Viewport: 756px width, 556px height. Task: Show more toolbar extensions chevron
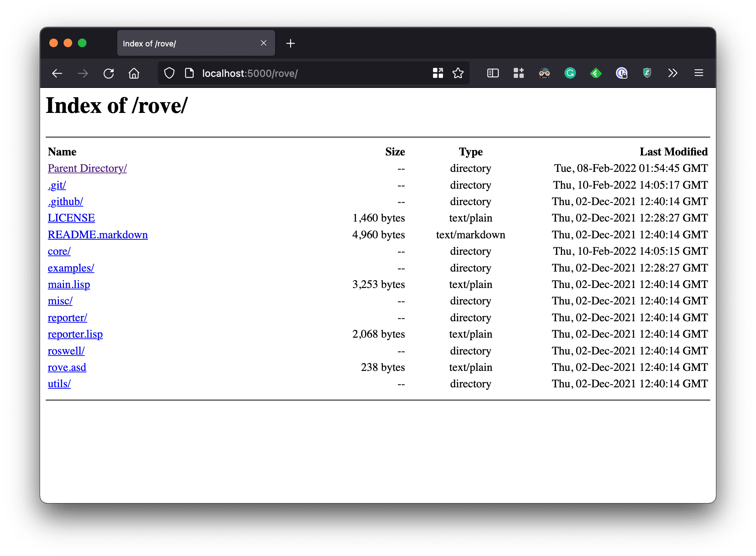point(673,73)
